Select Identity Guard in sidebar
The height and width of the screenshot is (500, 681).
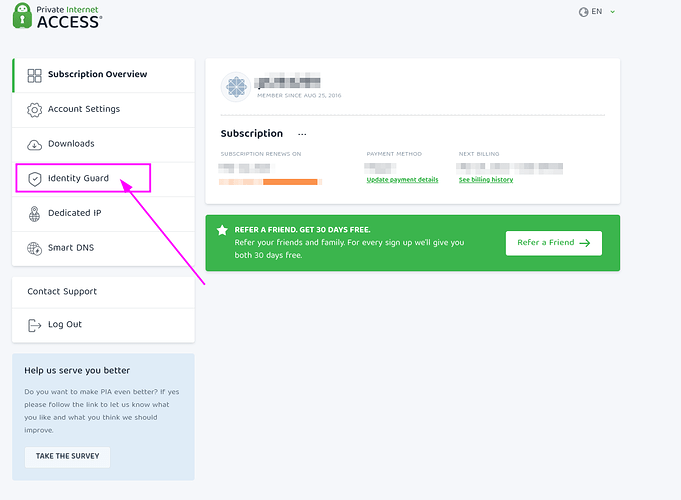(x=103, y=179)
